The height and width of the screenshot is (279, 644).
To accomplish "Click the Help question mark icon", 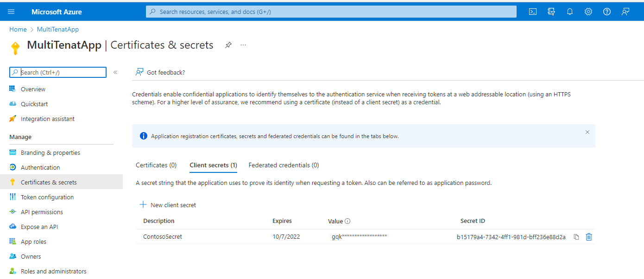I will pos(607,12).
